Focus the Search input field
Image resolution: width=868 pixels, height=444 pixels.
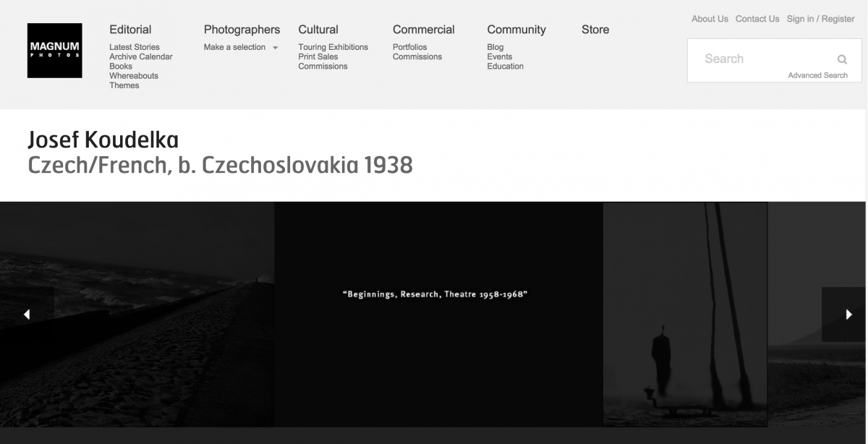tap(767, 59)
